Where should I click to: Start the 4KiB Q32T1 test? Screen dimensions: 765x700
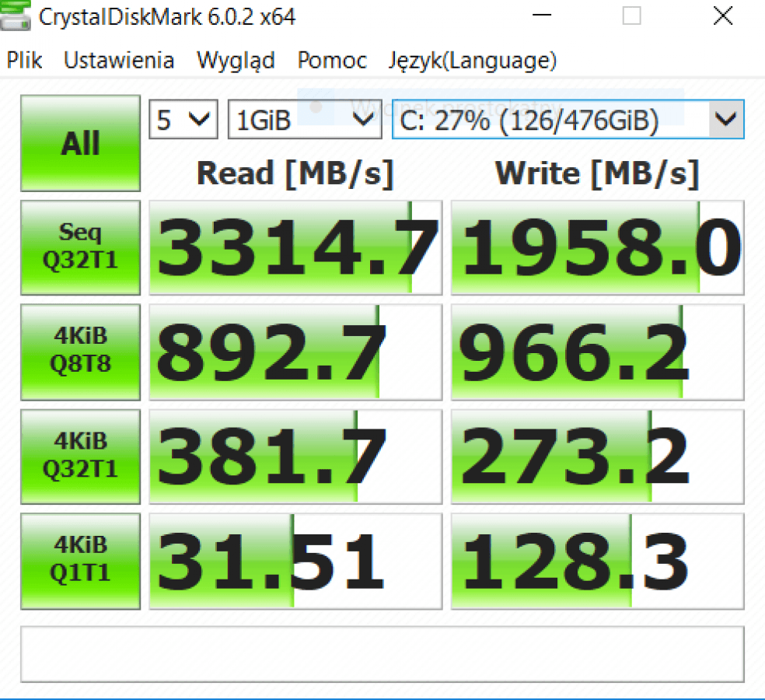click(81, 457)
